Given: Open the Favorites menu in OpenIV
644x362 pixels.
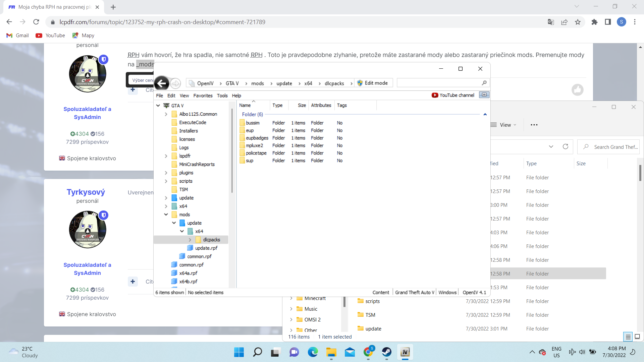Looking at the screenshot, I should click(x=203, y=96).
